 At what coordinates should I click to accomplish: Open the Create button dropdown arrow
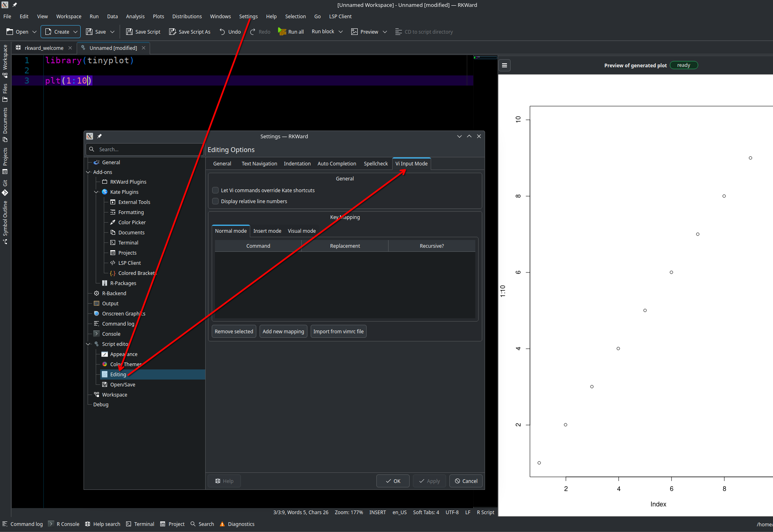tap(75, 32)
